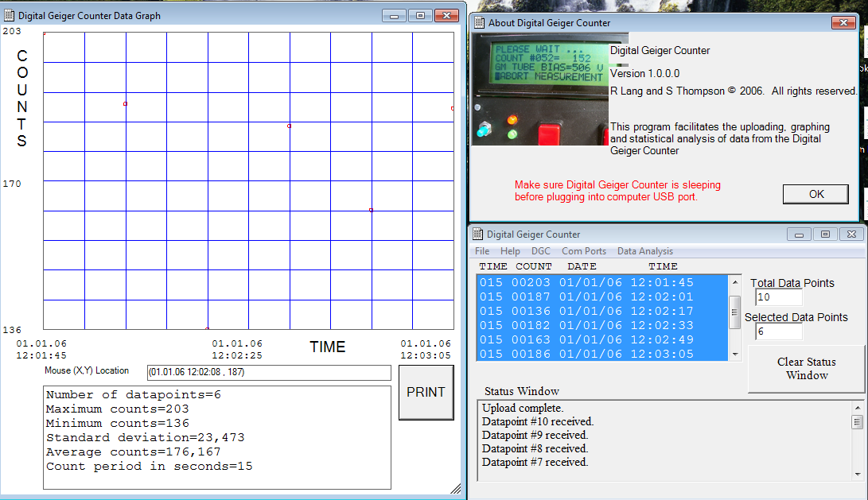Click OK in the About Digital Geiger Counter dialog
The height and width of the screenshot is (500, 868).
coord(815,194)
